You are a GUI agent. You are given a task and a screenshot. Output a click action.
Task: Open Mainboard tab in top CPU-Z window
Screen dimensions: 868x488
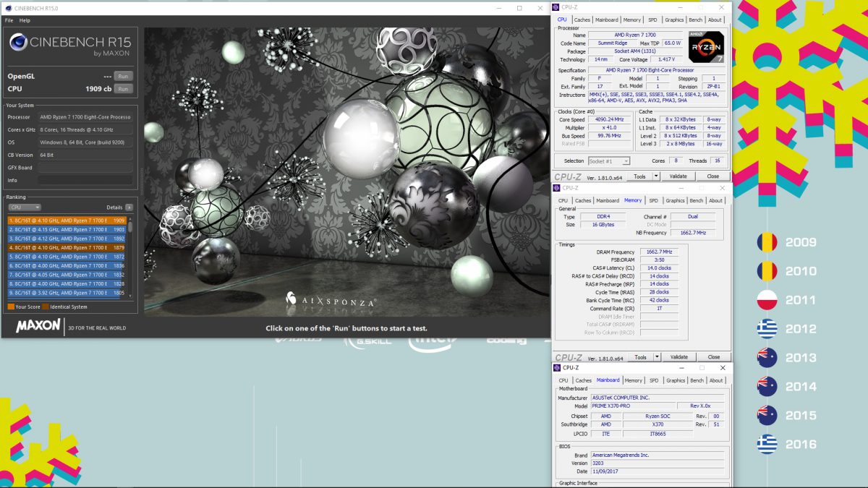point(606,20)
